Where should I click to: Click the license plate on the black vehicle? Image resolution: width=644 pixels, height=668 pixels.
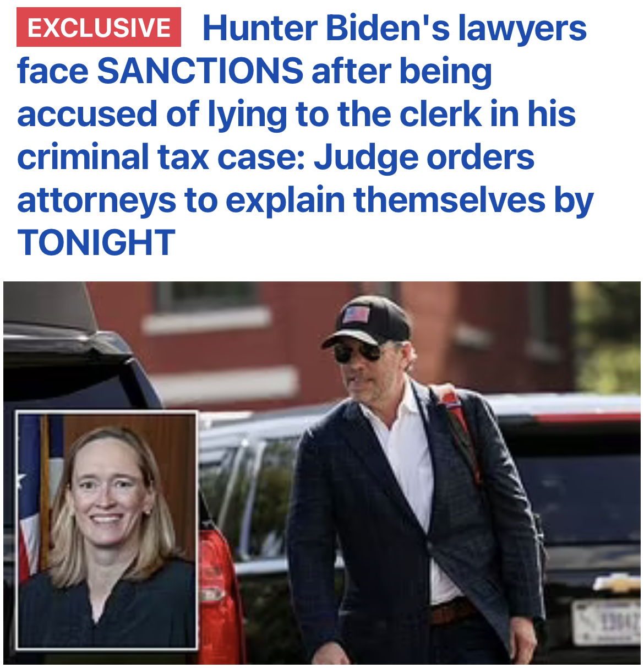pos(605,622)
